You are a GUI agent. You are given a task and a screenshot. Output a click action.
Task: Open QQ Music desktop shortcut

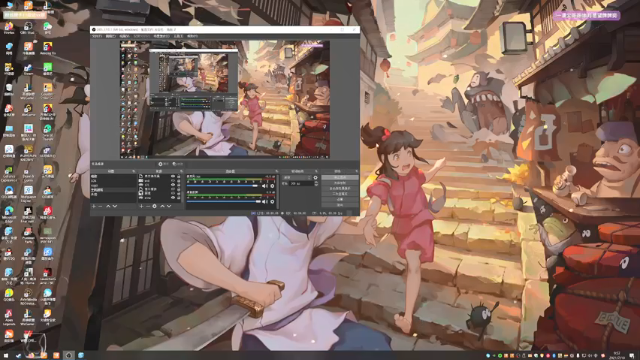click(9, 295)
